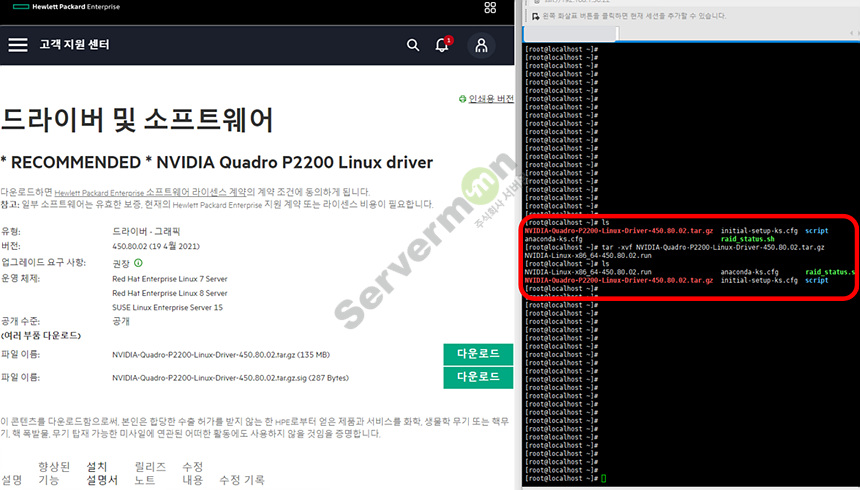Viewport: 860px width, 490px height.
Task: Click anaconda-ks.cfg in first ls output
Action: (553, 239)
